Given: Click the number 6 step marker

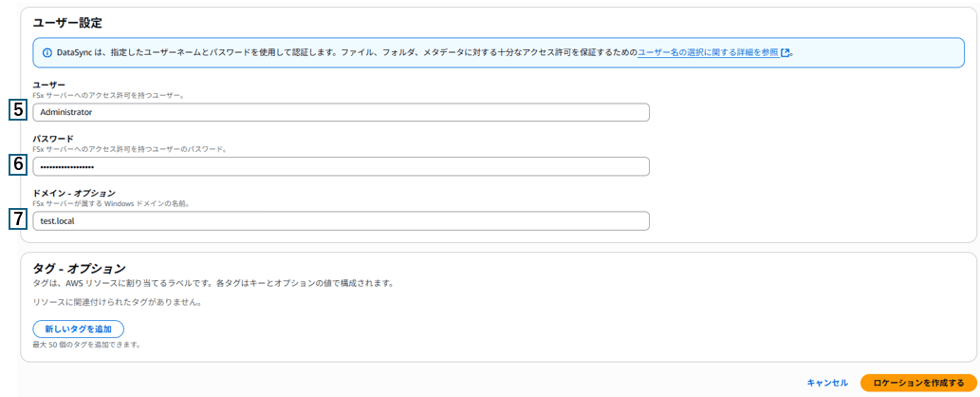Looking at the screenshot, I should [x=18, y=165].
